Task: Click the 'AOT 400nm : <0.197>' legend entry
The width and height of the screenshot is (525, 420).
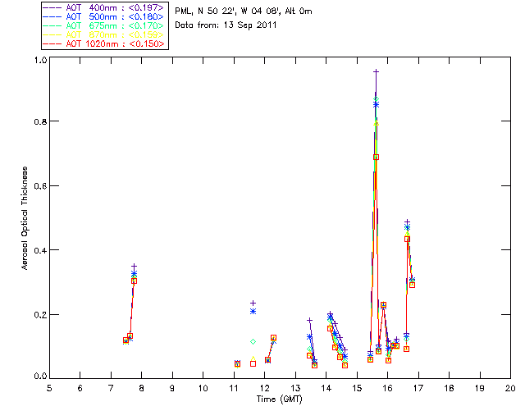Action: point(104,7)
